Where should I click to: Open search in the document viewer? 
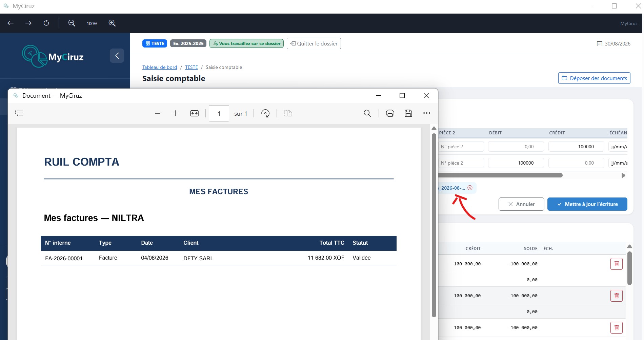coord(367,113)
